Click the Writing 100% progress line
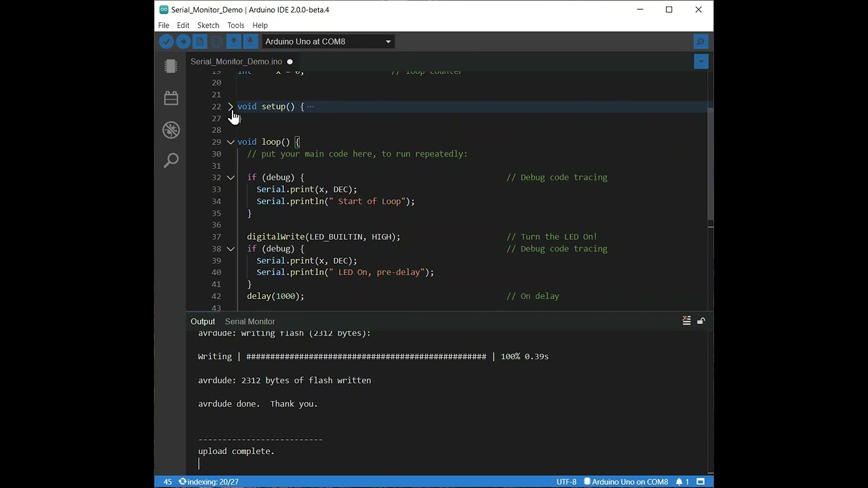The height and width of the screenshot is (488, 868). pyautogui.click(x=373, y=357)
